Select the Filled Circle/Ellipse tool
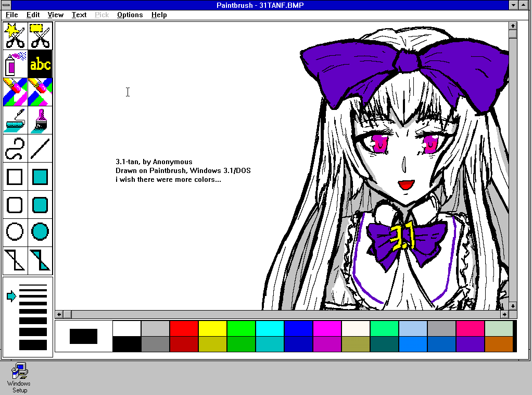This screenshot has height=395, width=532. 41,232
